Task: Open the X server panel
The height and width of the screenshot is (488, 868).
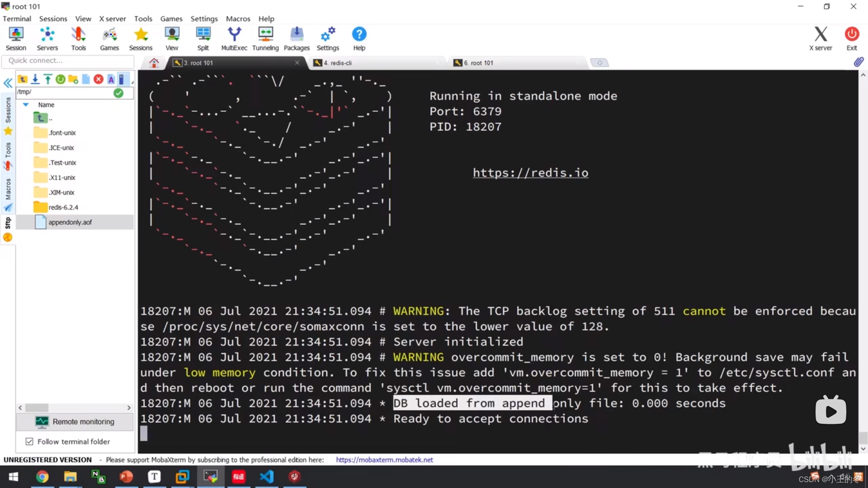Action: coord(820,38)
